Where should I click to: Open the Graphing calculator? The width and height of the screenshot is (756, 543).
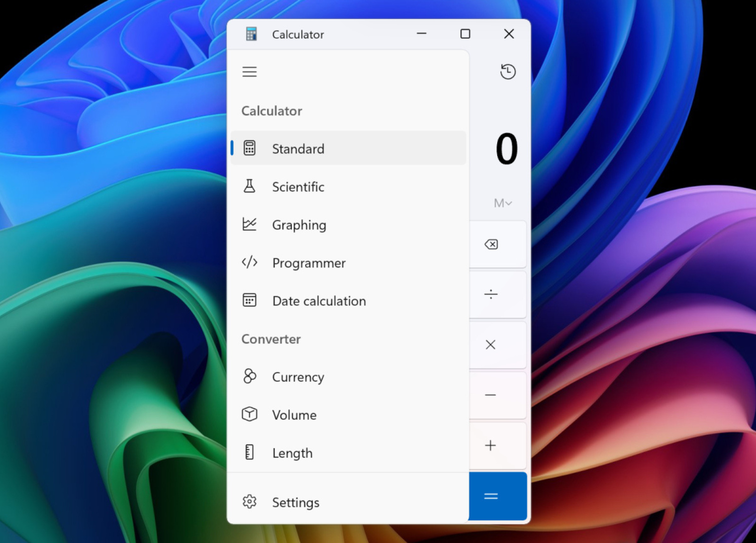coord(349,225)
